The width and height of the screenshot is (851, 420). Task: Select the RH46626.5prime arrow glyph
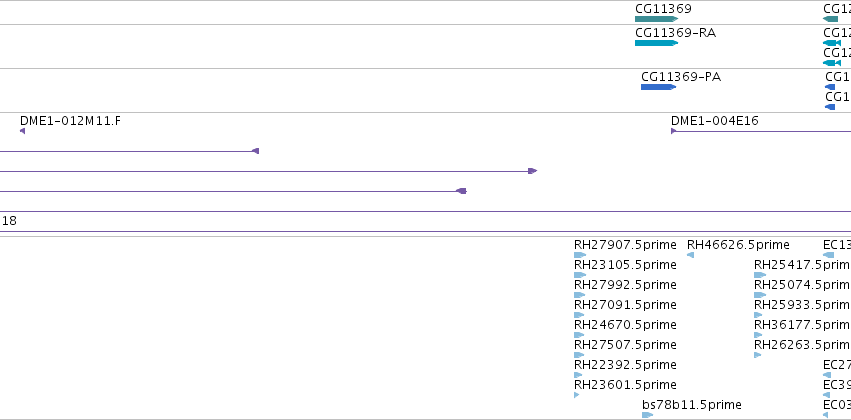[x=690, y=255]
